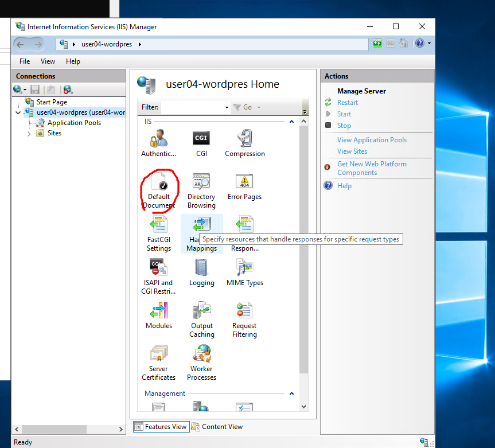Screen dimensions: 495x448
Task: Switch to Features View tab
Action: [161, 427]
